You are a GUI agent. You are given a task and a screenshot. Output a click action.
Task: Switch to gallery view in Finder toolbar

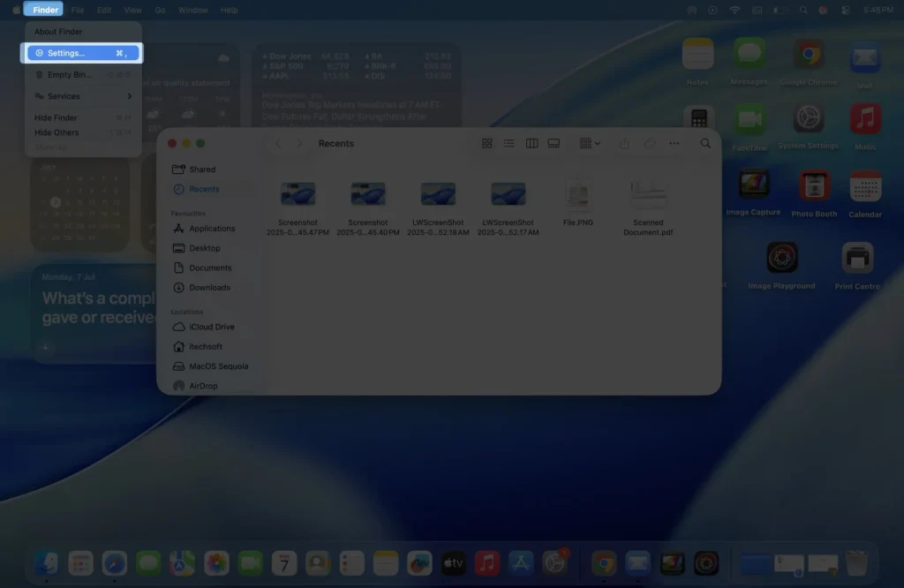pyautogui.click(x=554, y=143)
